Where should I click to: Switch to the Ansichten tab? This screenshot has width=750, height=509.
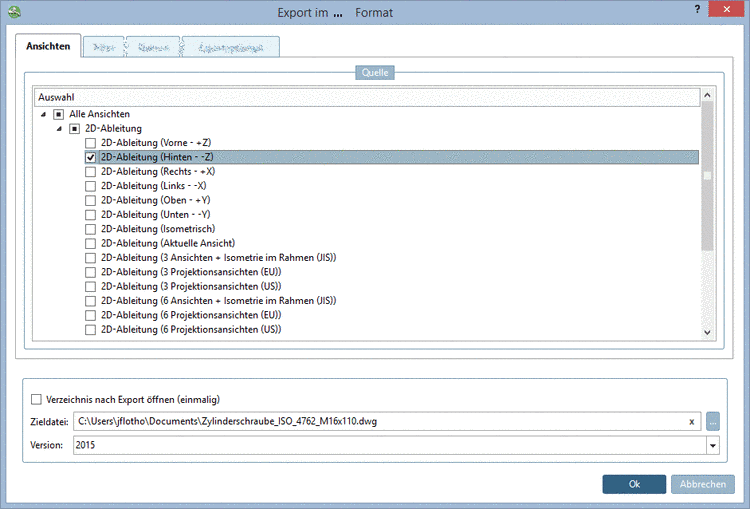[48, 46]
